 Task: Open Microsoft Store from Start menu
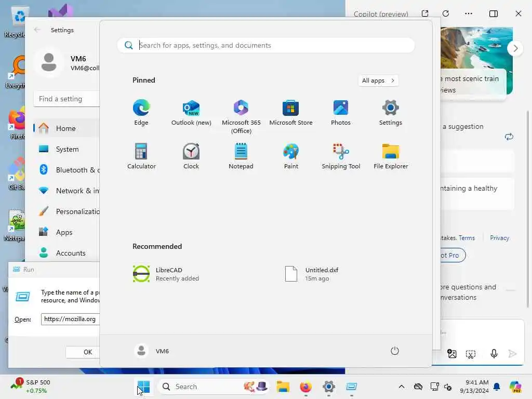click(x=291, y=113)
